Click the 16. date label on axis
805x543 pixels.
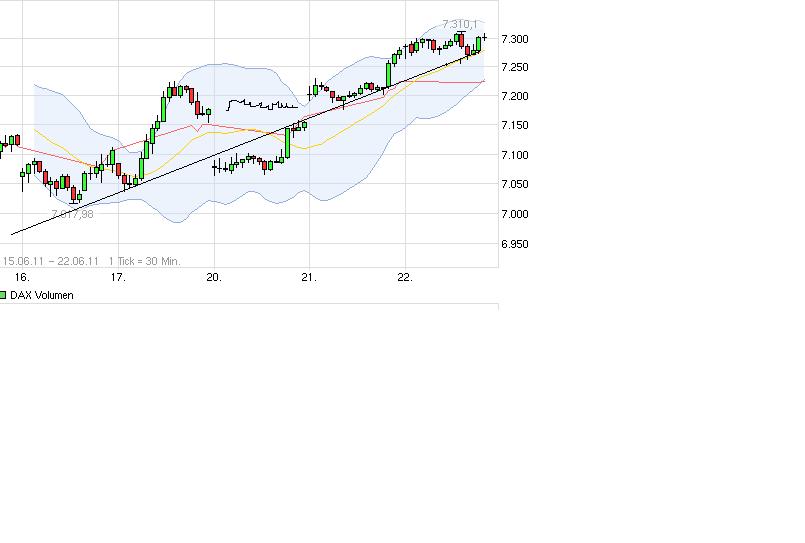coord(23,277)
